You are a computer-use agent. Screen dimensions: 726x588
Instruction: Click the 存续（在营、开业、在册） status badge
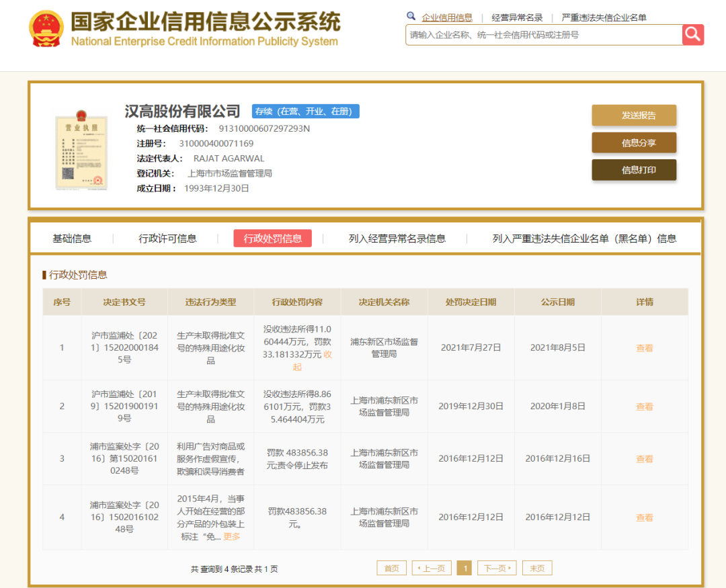306,112
